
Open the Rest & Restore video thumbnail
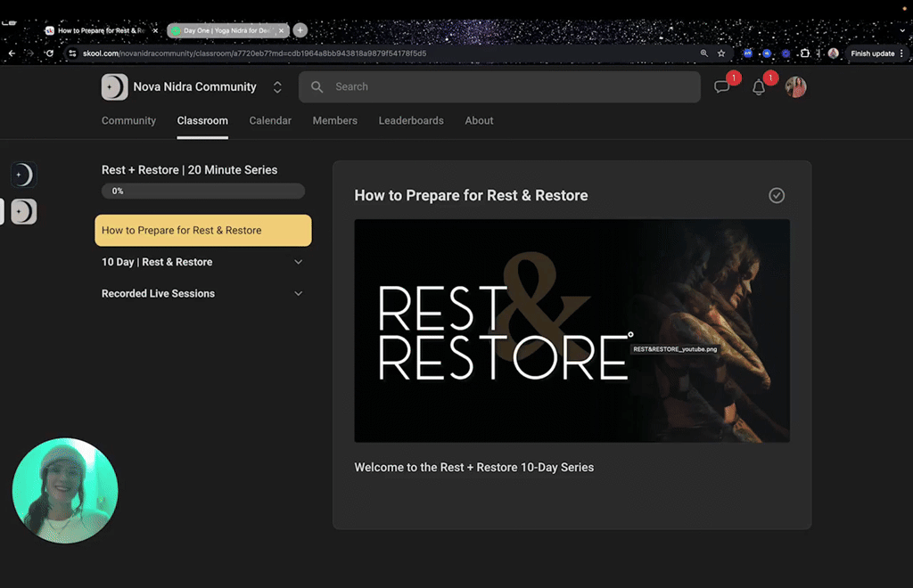(x=572, y=331)
